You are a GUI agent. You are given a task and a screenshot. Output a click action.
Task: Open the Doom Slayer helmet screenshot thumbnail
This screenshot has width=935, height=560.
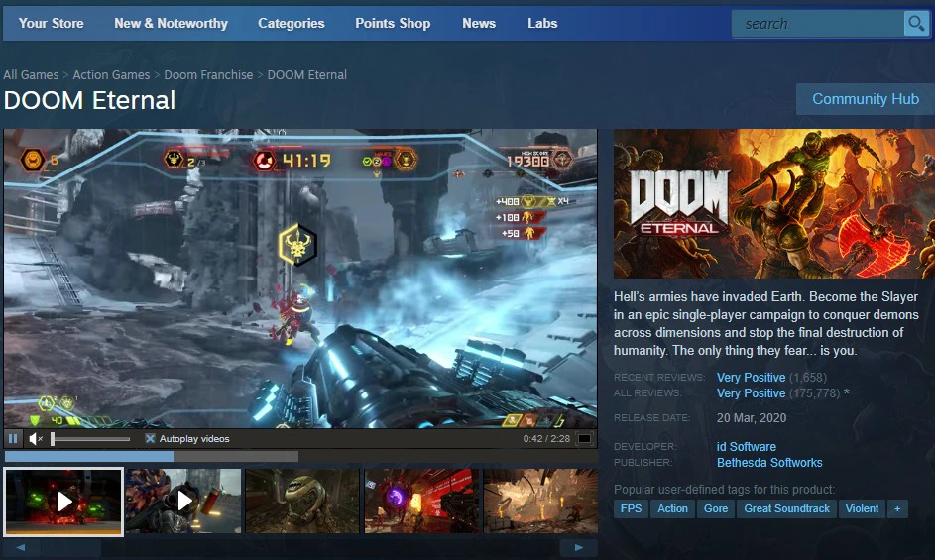pyautogui.click(x=302, y=501)
